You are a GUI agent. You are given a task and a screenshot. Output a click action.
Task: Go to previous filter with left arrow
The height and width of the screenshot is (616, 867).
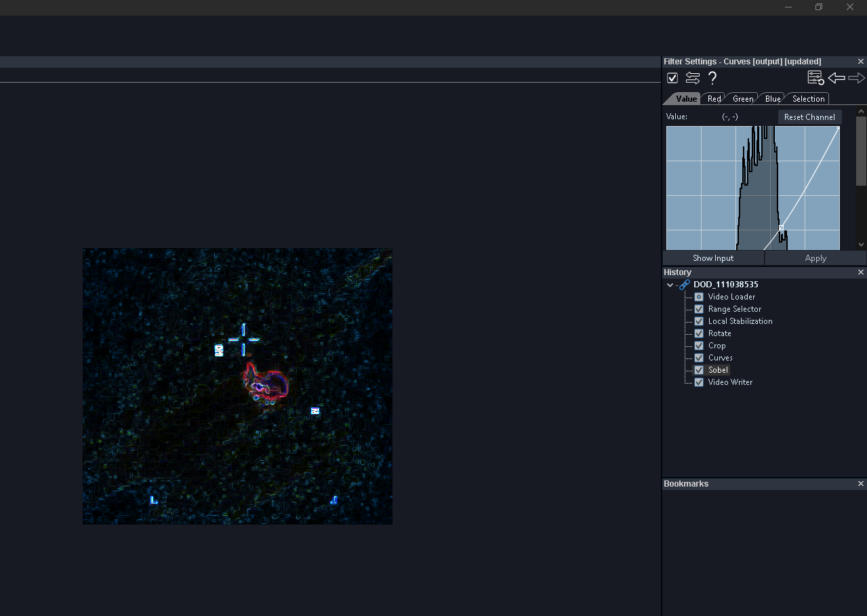(x=836, y=78)
